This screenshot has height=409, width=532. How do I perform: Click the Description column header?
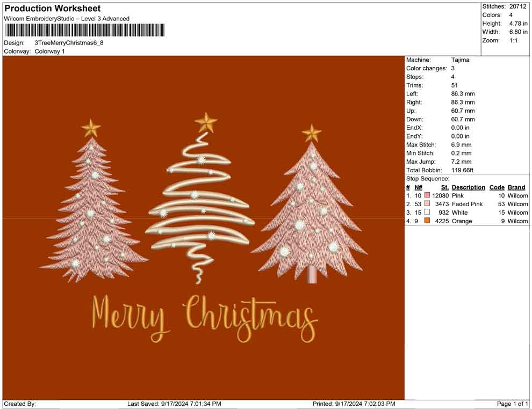(468, 187)
